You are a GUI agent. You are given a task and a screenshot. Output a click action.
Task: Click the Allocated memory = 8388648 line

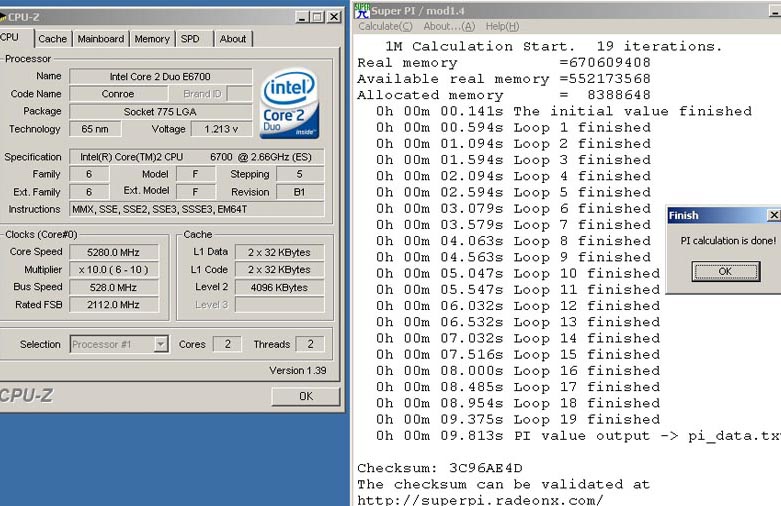[x=504, y=95]
